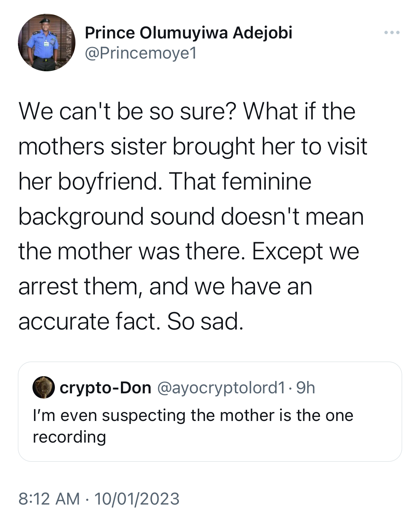Open Prince Olumuyiwa Adejobi's profile picture
The image size is (420, 515).
[47, 43]
